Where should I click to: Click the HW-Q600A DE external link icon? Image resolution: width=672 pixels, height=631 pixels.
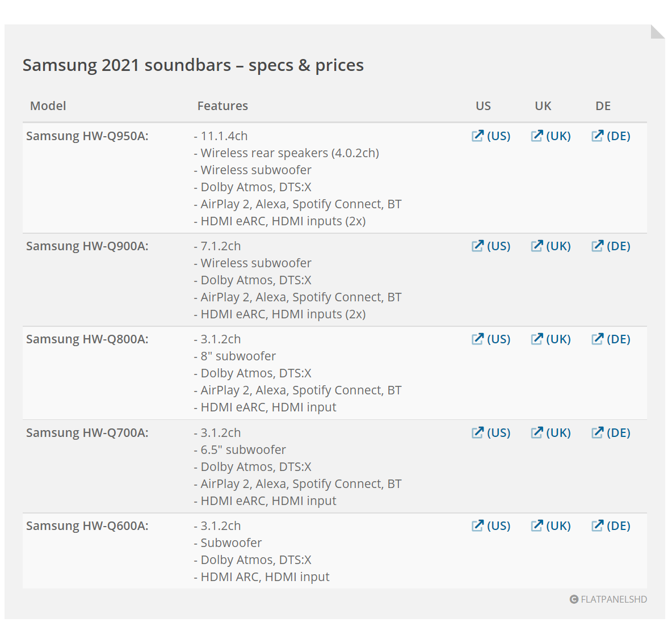pos(598,525)
